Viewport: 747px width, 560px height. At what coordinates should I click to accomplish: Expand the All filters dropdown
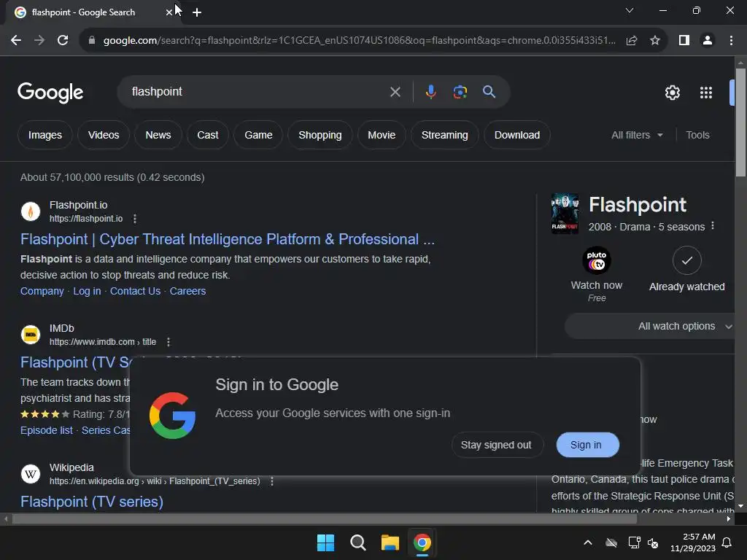(637, 135)
